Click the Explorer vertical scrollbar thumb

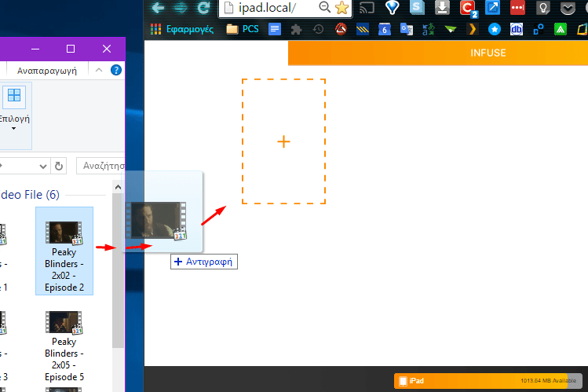118,270
